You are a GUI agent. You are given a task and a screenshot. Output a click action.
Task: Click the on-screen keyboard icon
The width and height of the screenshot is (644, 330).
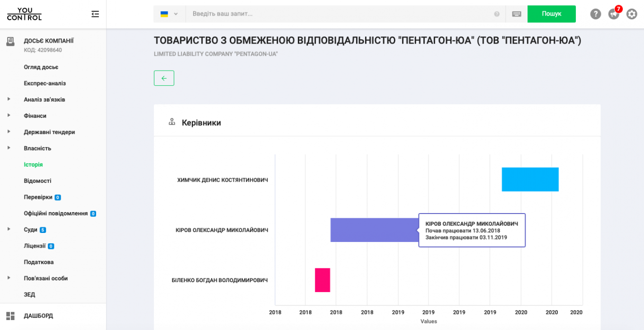point(517,14)
